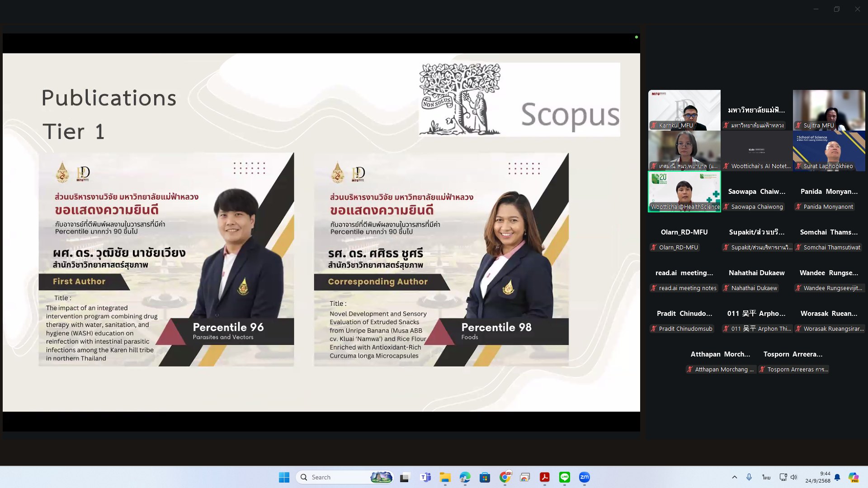Click Sujitra MFU participant video

point(829,110)
